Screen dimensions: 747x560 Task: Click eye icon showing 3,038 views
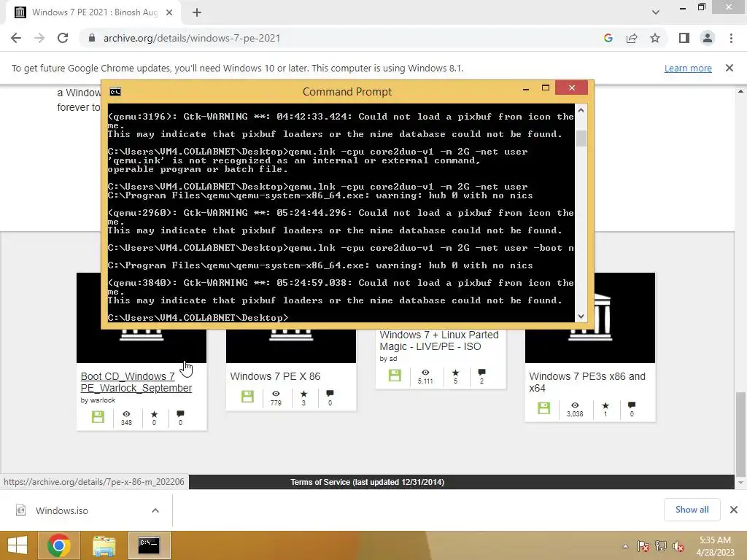coord(575,405)
